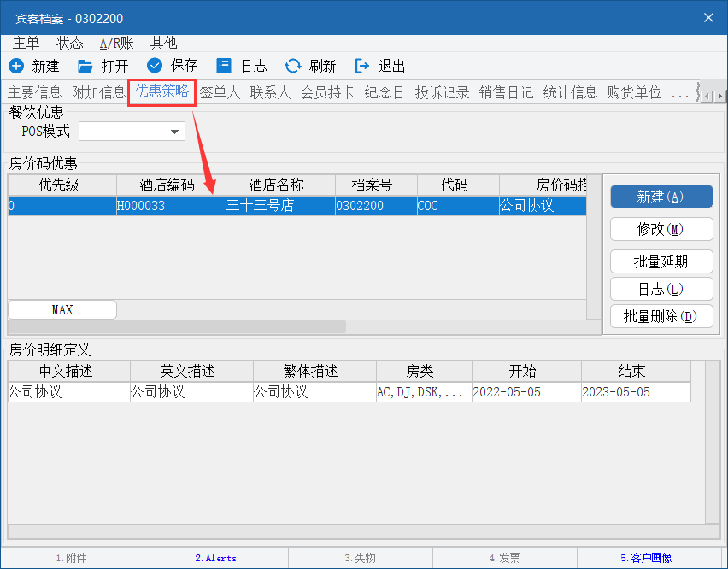Open the 3.失物 bottom tab
728x569 pixels.
coord(361,558)
